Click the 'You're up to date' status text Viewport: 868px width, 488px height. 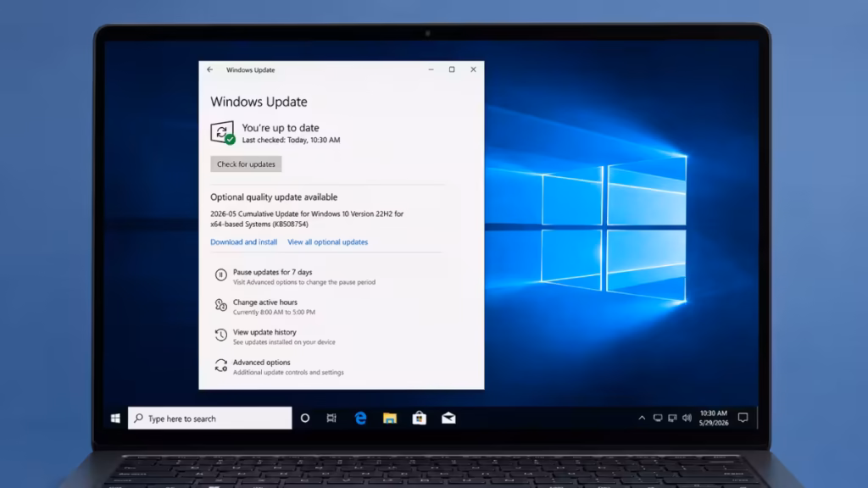(281, 128)
